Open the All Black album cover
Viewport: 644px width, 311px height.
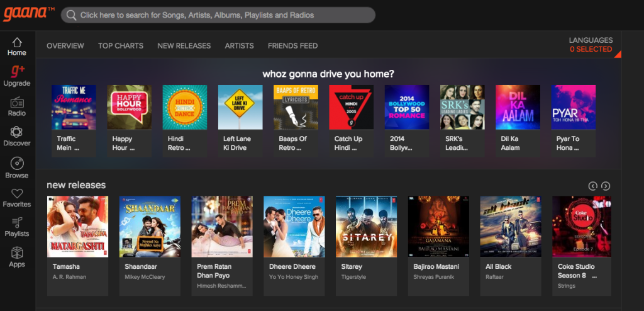[511, 227]
